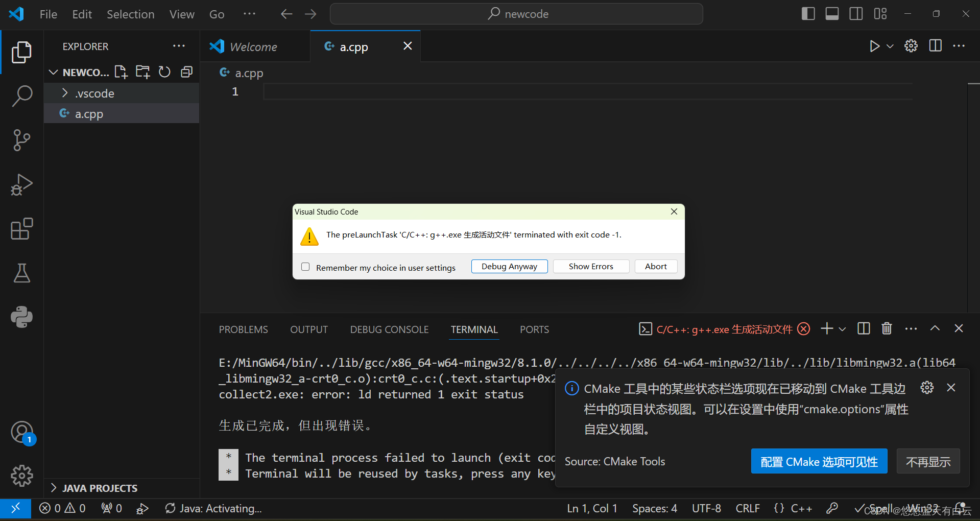The width and height of the screenshot is (980, 521).
Task: Click 配置 CMake 选项可见性 button
Action: coord(819,461)
